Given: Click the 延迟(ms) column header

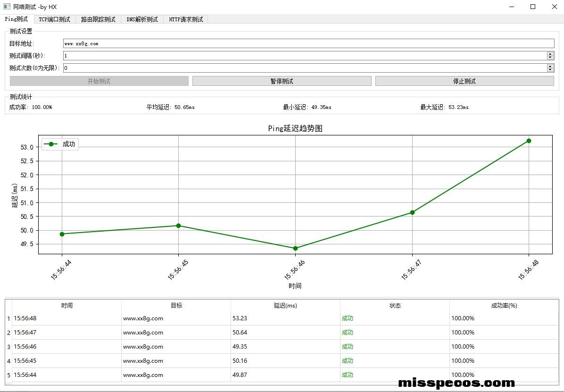Looking at the screenshot, I should click(x=285, y=306).
